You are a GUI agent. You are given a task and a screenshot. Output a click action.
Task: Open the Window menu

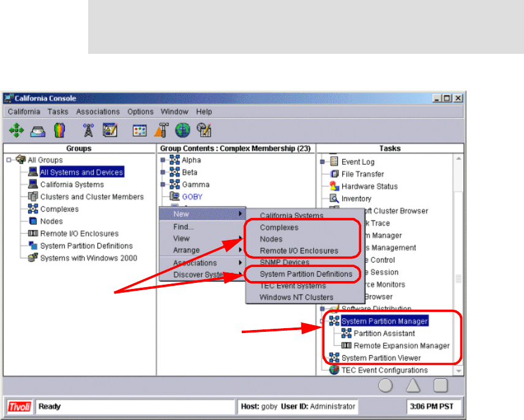pos(174,111)
